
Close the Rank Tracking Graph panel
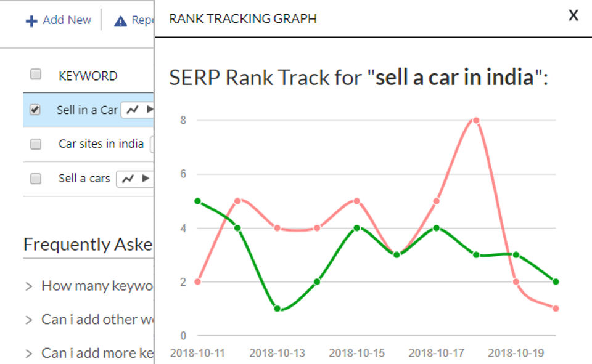(573, 17)
